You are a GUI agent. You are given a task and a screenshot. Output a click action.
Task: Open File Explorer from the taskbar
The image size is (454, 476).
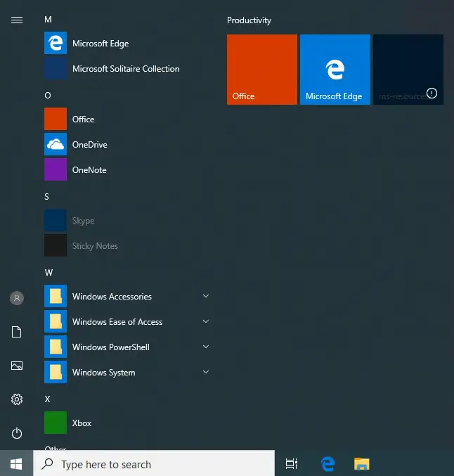[x=361, y=463]
